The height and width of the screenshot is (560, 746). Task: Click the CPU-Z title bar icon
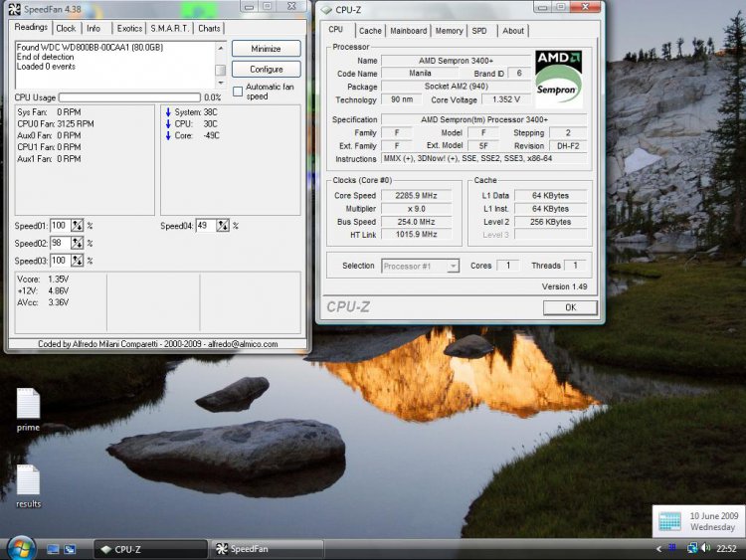pos(326,10)
